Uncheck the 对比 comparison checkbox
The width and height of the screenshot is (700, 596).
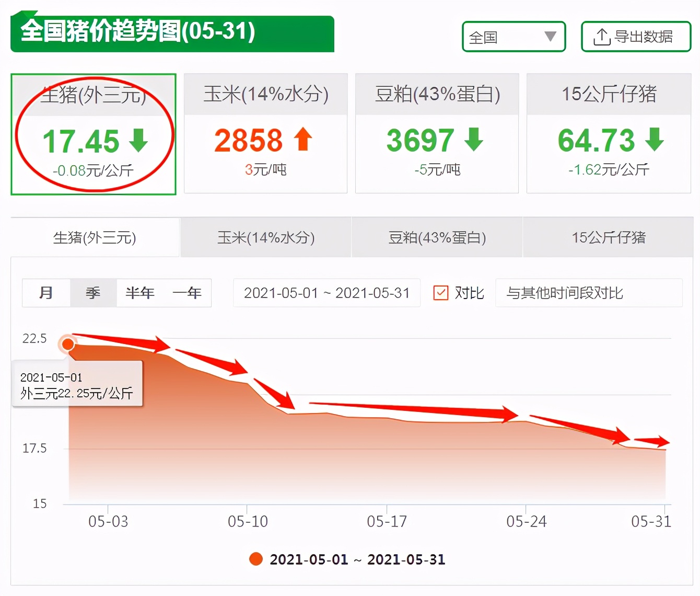click(x=441, y=293)
